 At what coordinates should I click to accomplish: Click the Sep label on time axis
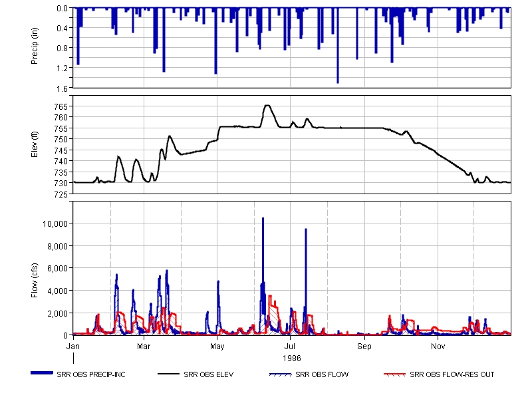(364, 347)
